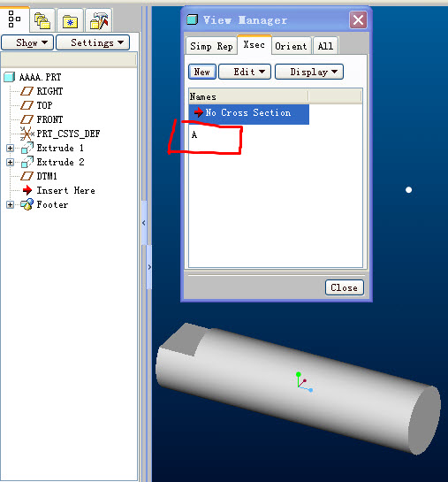448x482 pixels.
Task: Open the Favorites folder tab icon
Action: pos(70,22)
